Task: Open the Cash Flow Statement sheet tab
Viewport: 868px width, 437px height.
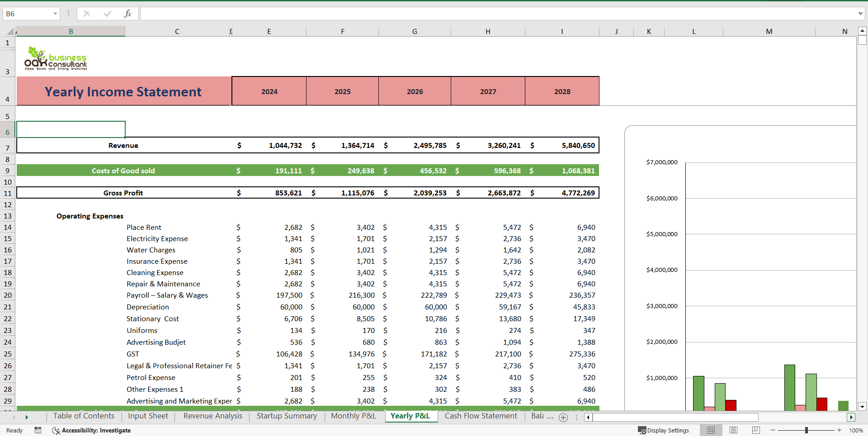Action: coord(481,416)
